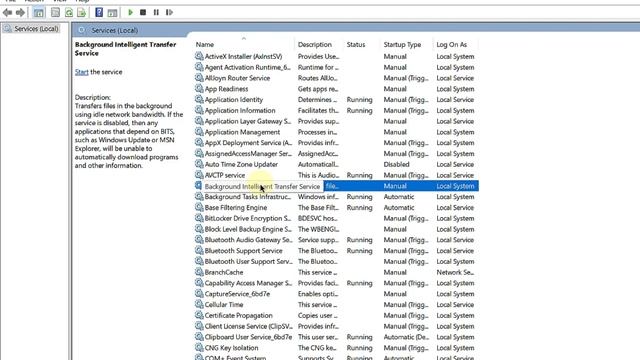The width and height of the screenshot is (640, 360).
Task: Click Automatic startup type of Base Filtering Engine
Action: click(x=399, y=208)
